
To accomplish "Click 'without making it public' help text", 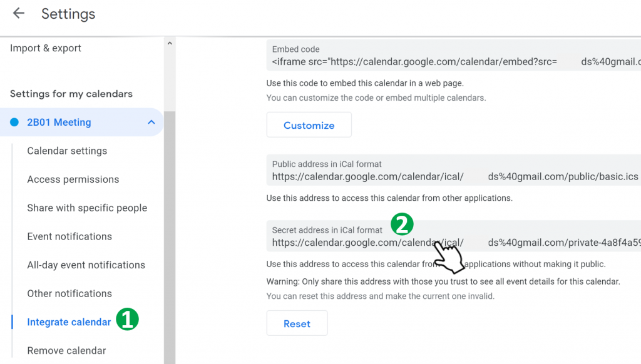I will (x=436, y=264).
